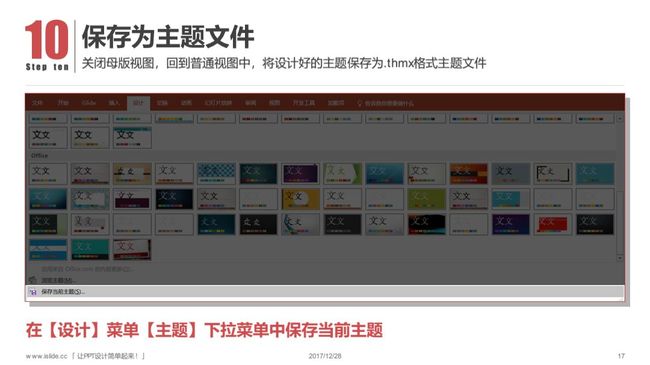The height and width of the screenshot is (365, 650).
Task: Open the 幻灯片放映 ribbon tab
Action: 218,102
